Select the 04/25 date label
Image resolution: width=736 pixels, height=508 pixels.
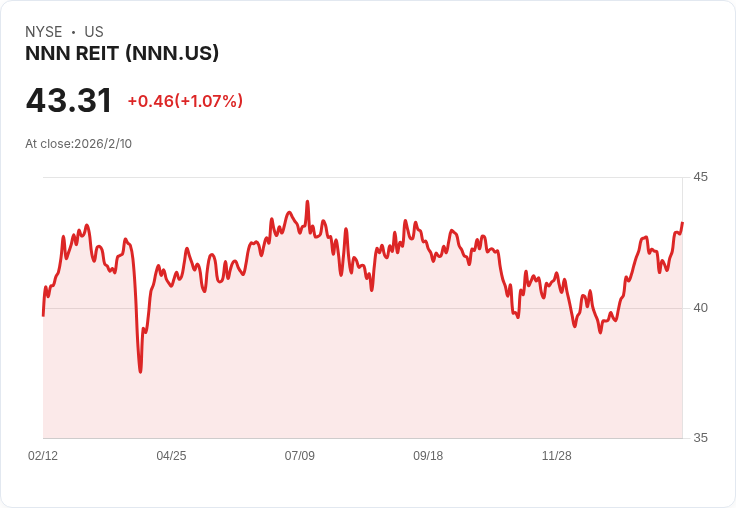tap(171, 455)
